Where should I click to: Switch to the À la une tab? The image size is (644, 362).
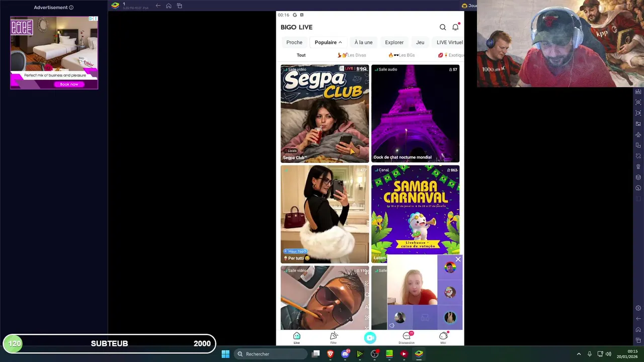pyautogui.click(x=363, y=42)
